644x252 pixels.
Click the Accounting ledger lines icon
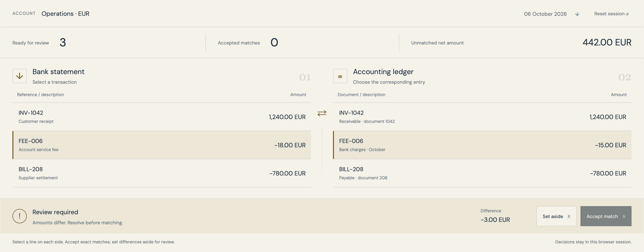[340, 76]
